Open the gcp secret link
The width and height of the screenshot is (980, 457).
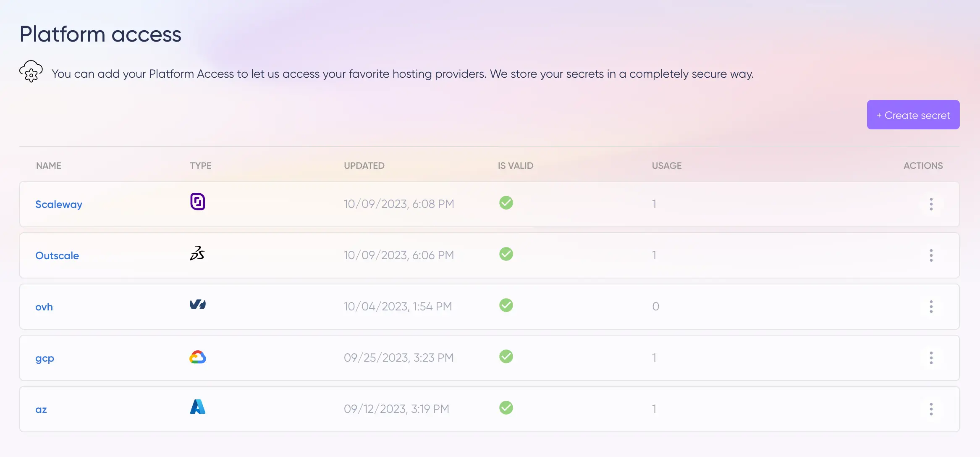pos(45,358)
